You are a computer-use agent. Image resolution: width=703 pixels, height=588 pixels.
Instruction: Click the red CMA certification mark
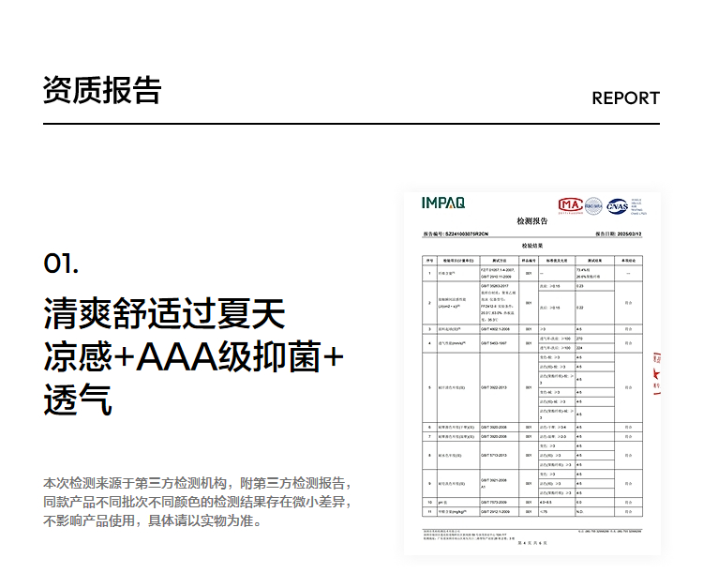click(x=569, y=204)
